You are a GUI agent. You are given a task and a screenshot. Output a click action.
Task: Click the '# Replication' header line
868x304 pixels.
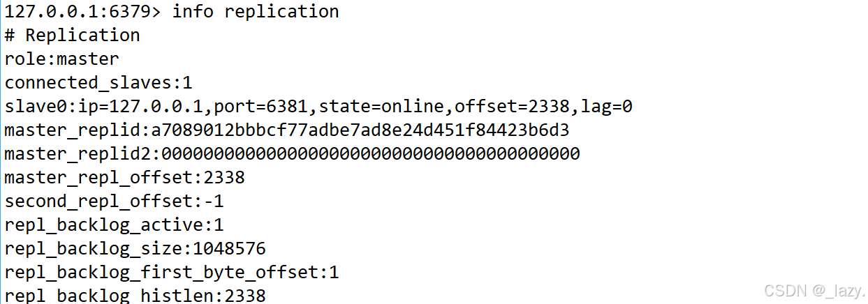point(72,36)
